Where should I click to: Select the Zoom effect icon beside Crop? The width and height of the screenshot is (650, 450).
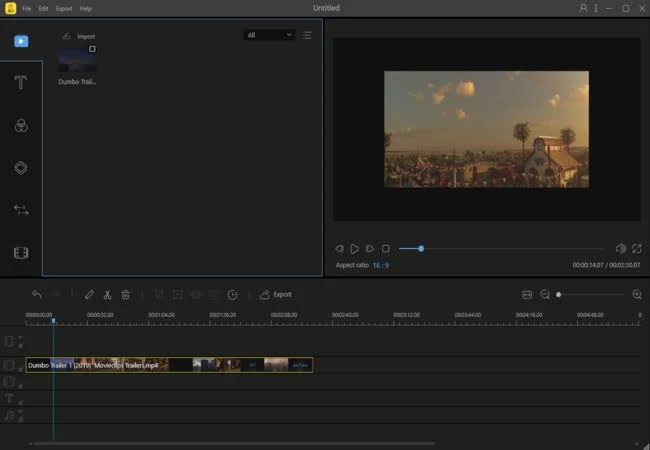(177, 295)
